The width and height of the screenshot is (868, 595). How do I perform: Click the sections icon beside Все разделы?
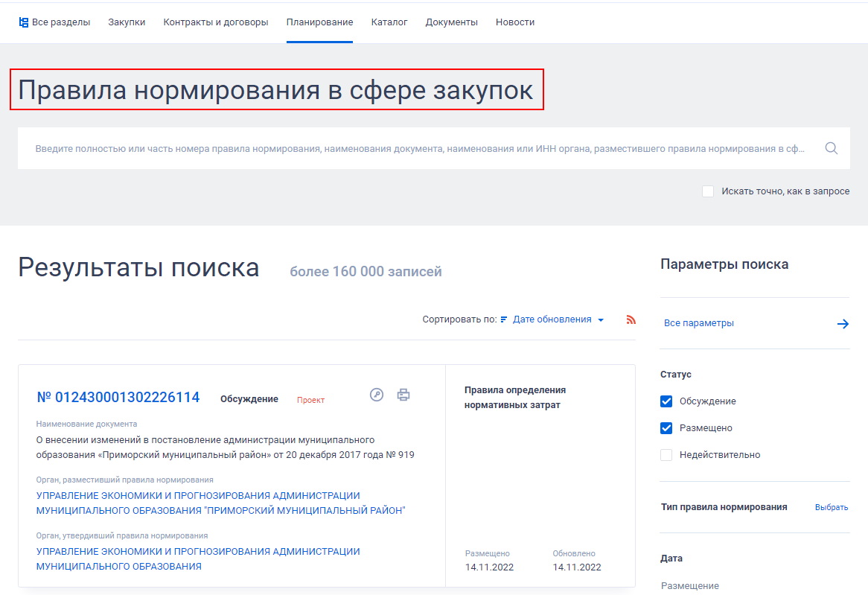coord(25,22)
